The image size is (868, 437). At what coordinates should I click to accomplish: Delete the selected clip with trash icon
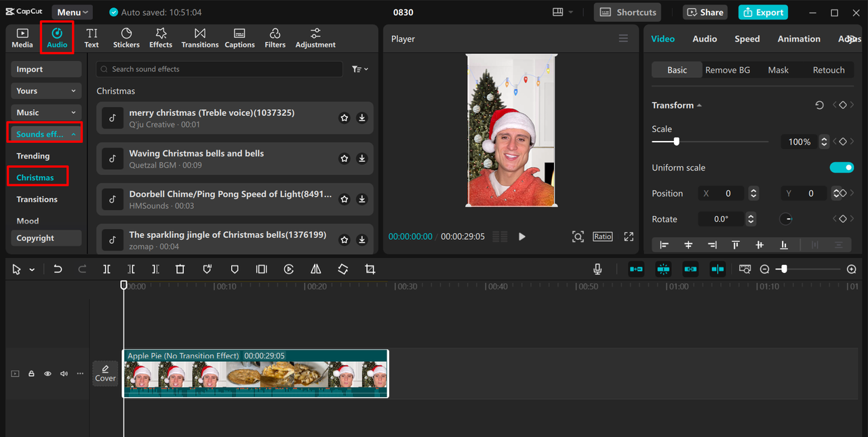coord(180,269)
